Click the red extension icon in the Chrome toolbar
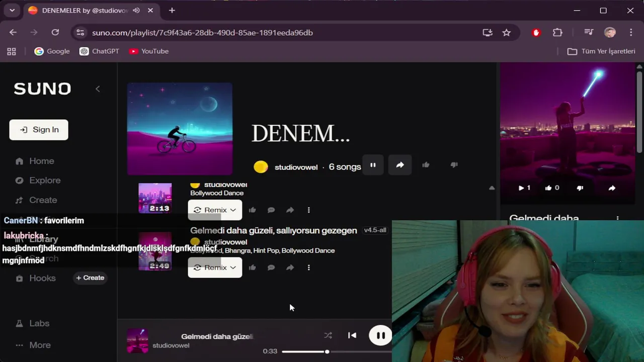This screenshot has width=644, height=362. 536,33
